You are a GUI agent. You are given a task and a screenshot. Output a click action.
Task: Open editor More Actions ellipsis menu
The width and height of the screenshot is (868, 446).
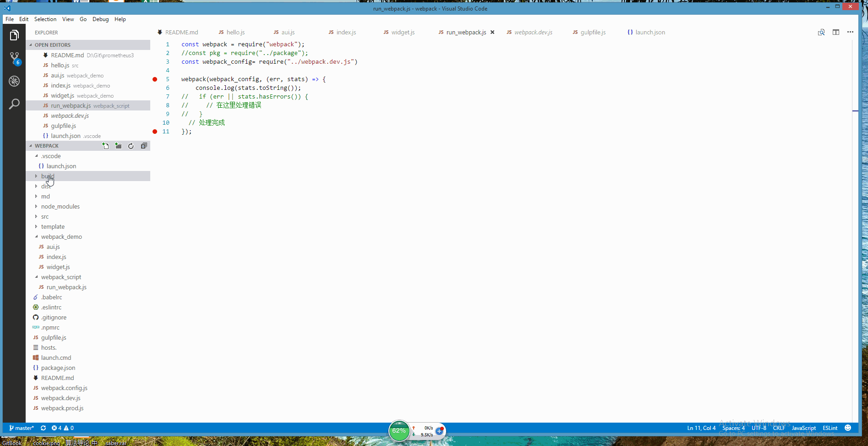[x=850, y=32]
